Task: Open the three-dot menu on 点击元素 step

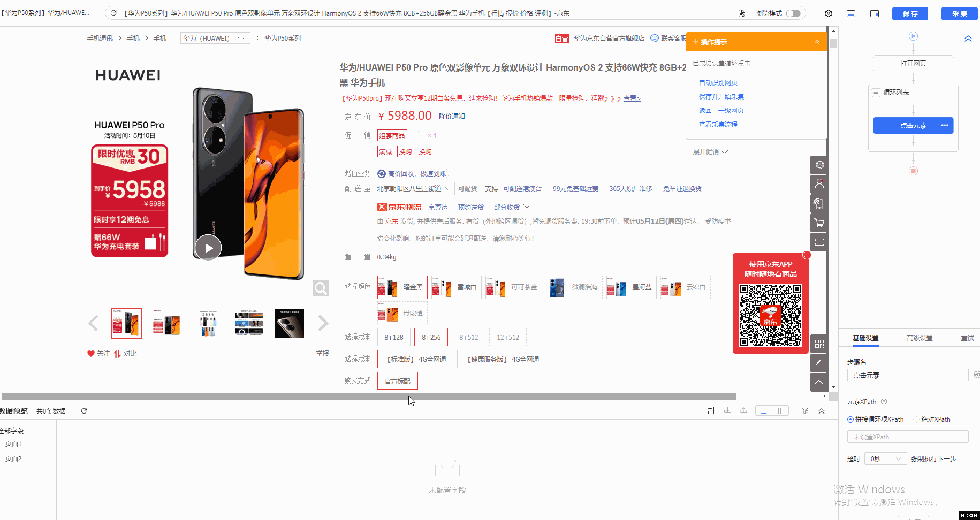Action: pos(945,125)
